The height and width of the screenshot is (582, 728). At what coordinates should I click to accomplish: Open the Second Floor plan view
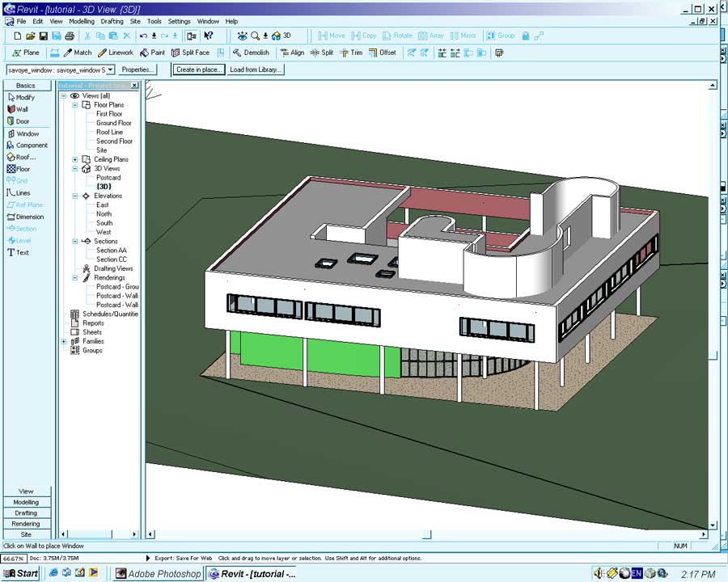point(114,141)
